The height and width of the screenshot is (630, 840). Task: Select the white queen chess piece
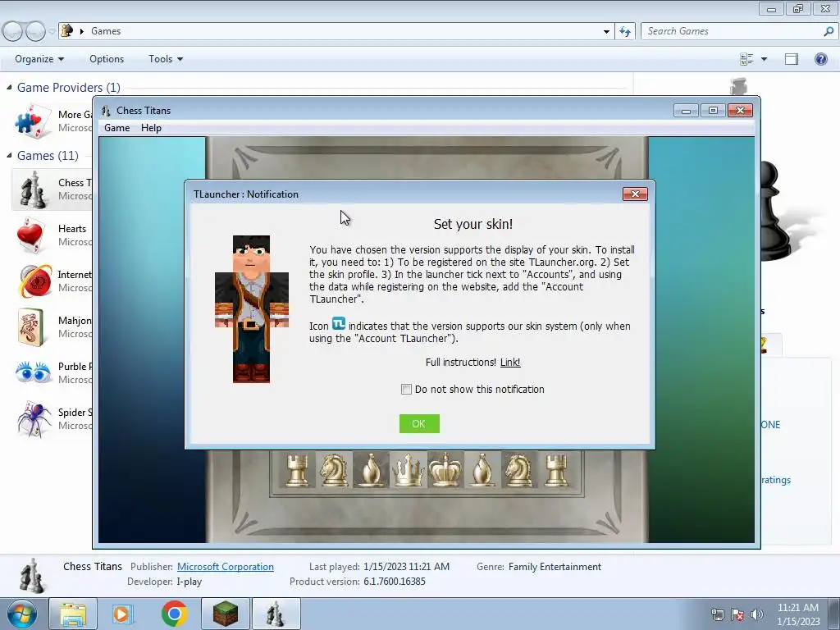[x=409, y=470]
